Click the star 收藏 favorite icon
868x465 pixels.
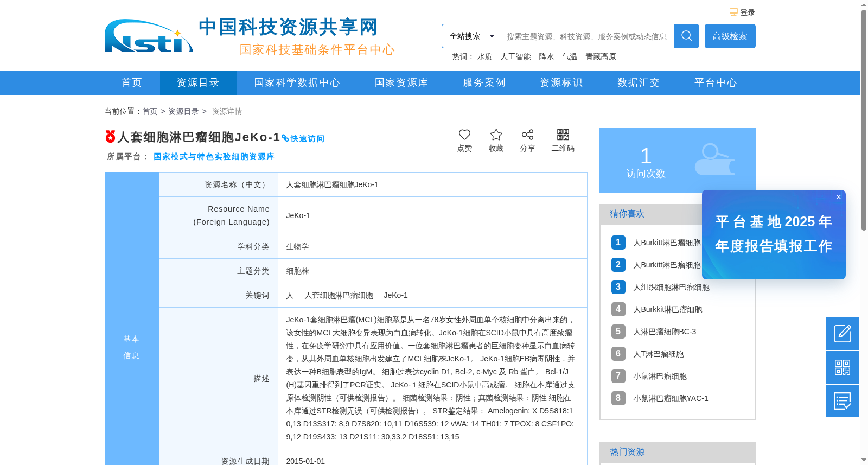pos(496,135)
